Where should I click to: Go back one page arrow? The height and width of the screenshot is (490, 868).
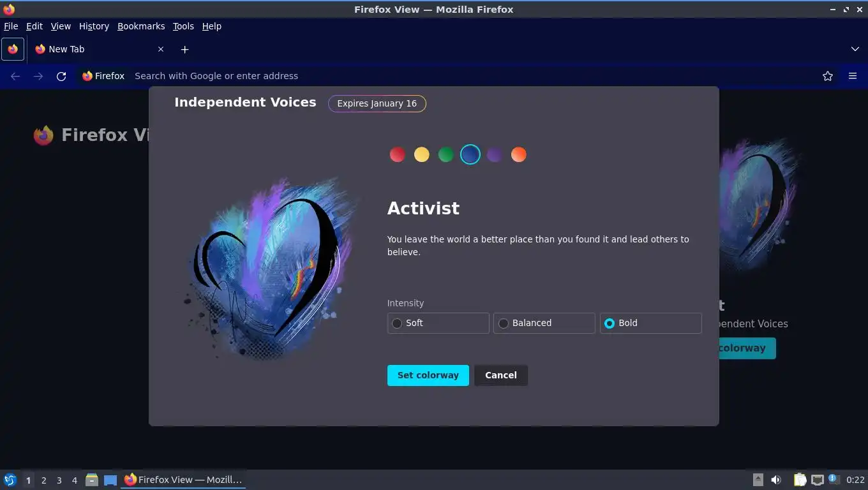click(15, 76)
